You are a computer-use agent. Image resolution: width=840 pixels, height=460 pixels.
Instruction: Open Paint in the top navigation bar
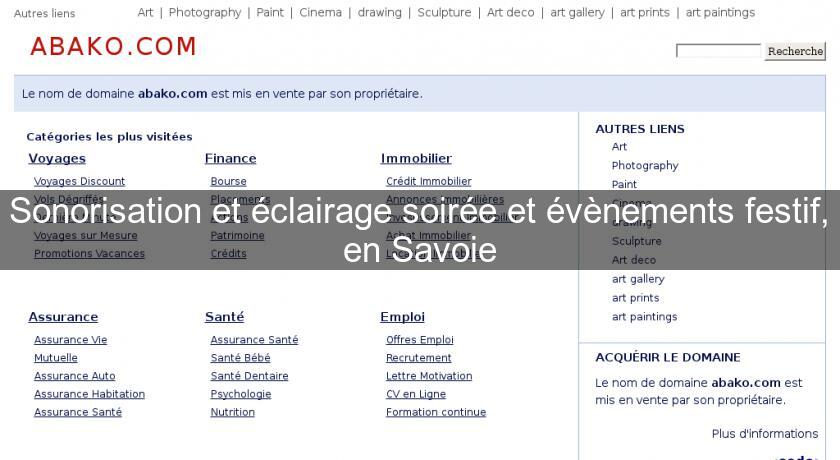click(270, 12)
